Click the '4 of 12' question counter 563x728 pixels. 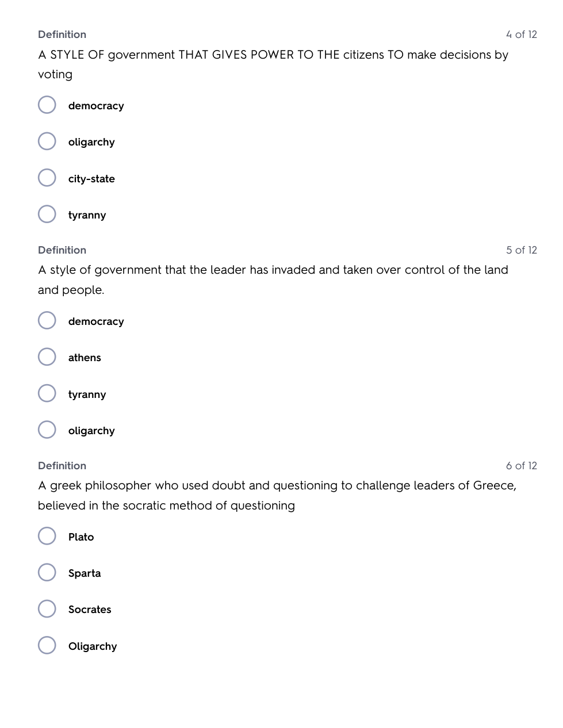521,35
